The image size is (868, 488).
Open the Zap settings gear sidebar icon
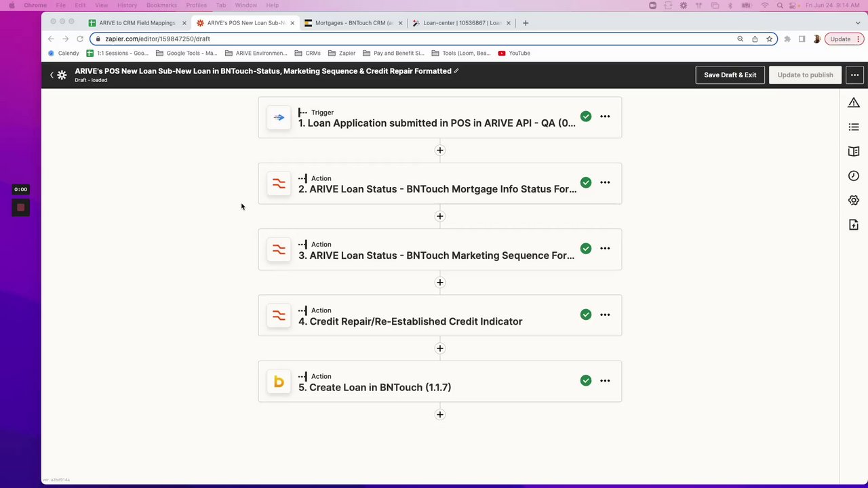tap(854, 200)
